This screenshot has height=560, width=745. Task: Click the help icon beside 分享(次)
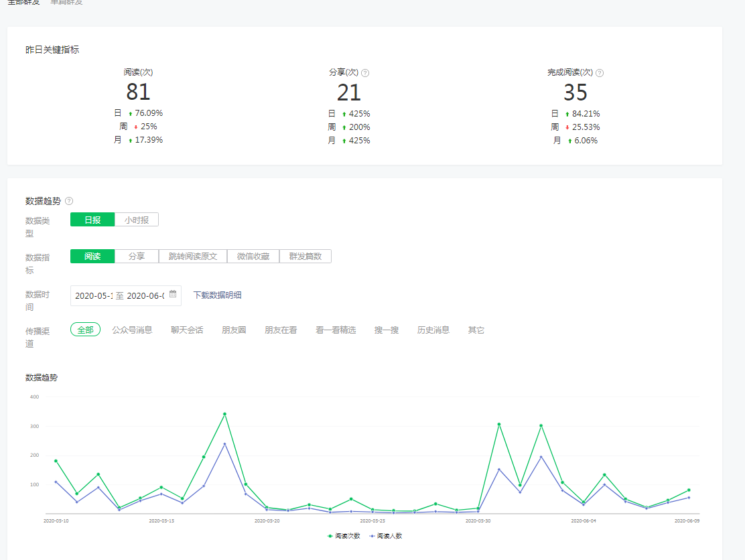(x=365, y=73)
